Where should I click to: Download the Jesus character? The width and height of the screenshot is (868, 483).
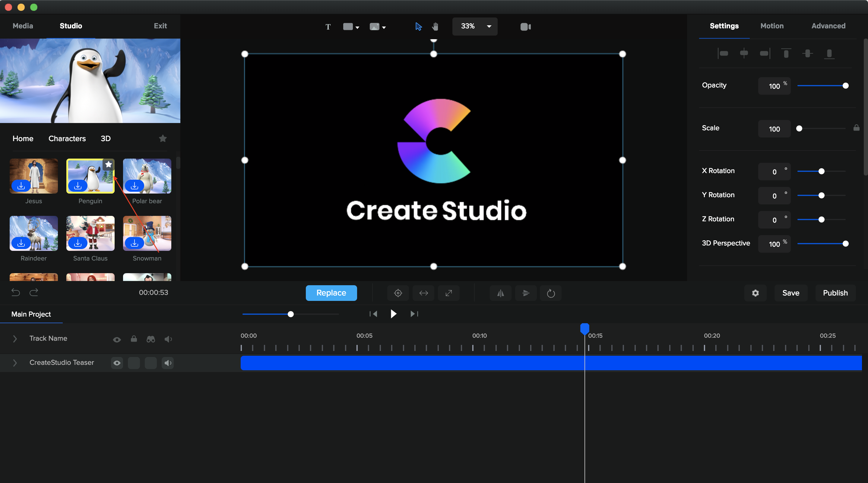21,186
